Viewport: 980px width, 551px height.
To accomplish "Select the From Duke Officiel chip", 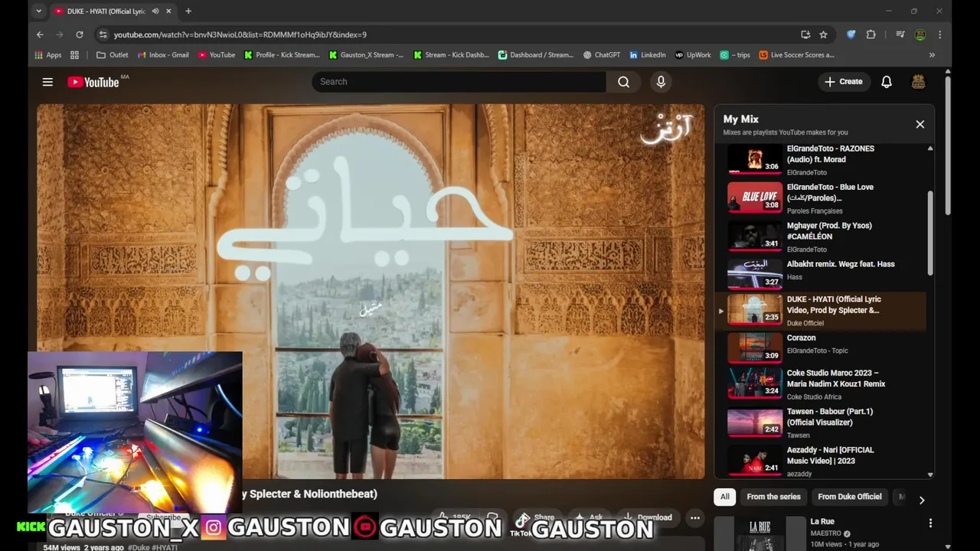I will (849, 497).
